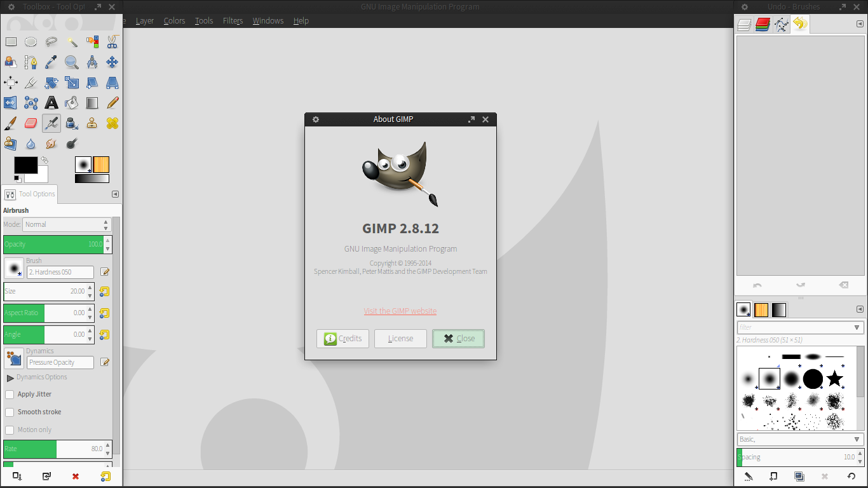This screenshot has width=868, height=488.
Task: Pick the Free Select lasso tool
Action: (51, 42)
